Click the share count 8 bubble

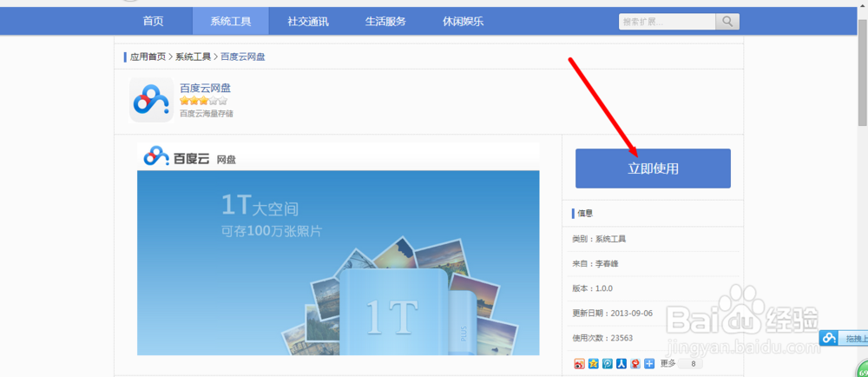pos(692,364)
